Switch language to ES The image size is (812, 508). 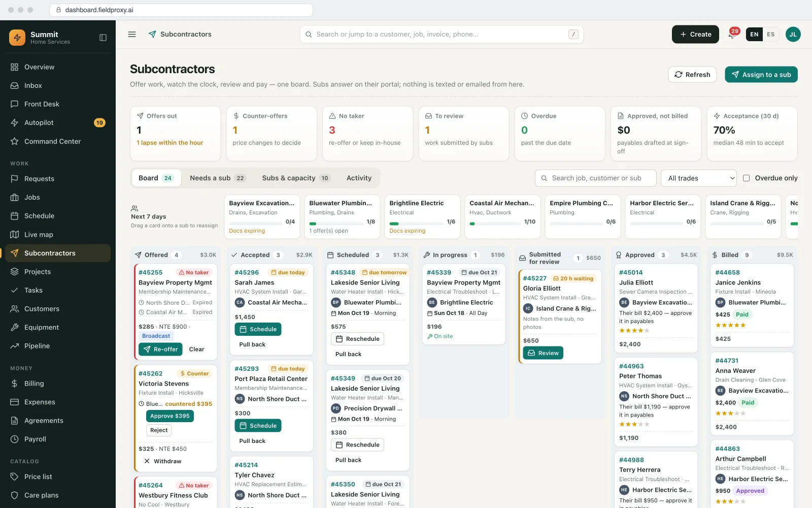click(x=770, y=35)
